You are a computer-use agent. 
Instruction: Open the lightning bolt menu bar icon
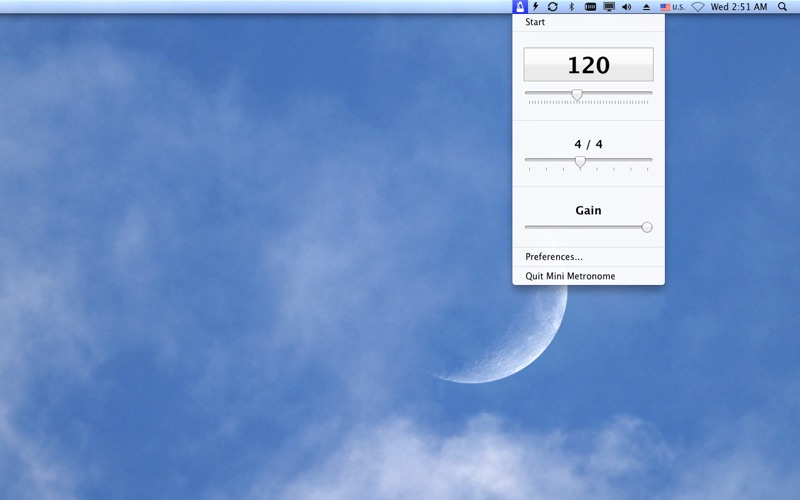(x=535, y=7)
